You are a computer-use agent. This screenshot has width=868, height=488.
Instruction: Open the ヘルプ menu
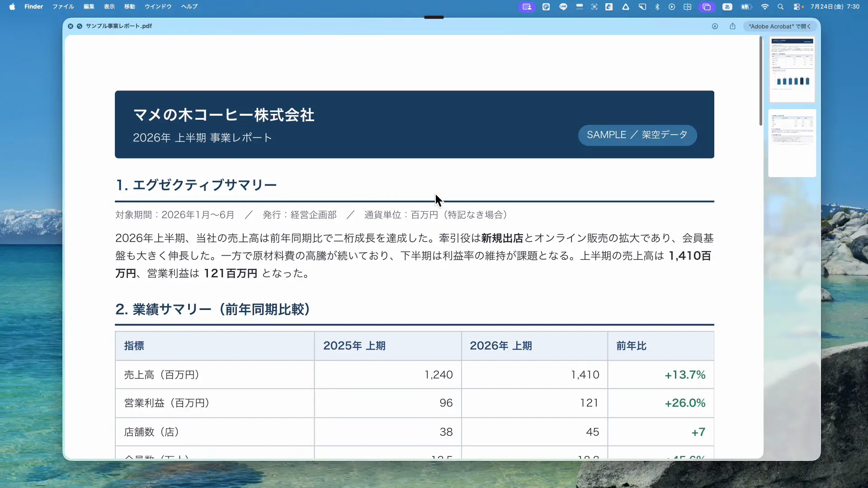pos(189,7)
